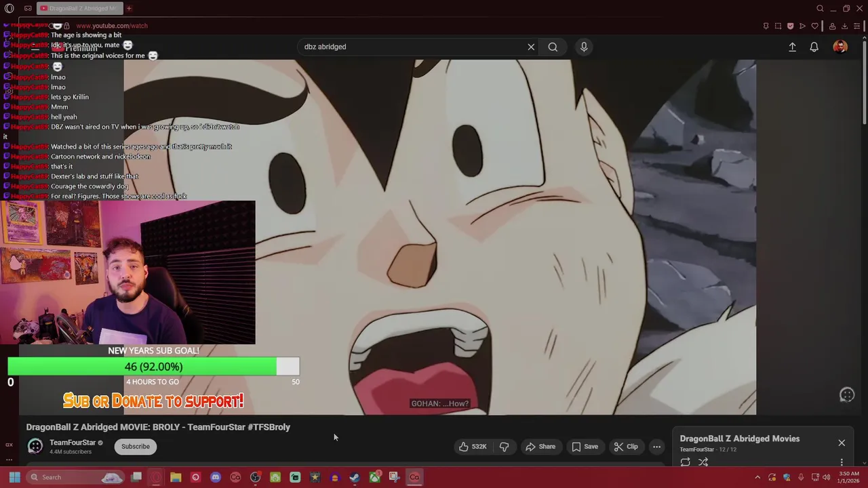Save the video to a playlist
This screenshot has width=868, height=488.
(585, 447)
